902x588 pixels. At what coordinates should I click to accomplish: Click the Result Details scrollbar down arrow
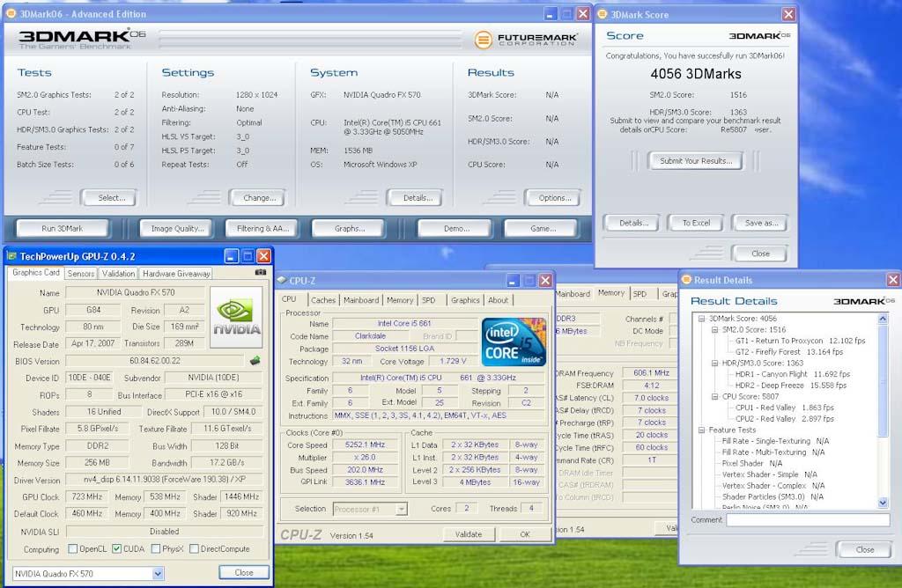883,503
